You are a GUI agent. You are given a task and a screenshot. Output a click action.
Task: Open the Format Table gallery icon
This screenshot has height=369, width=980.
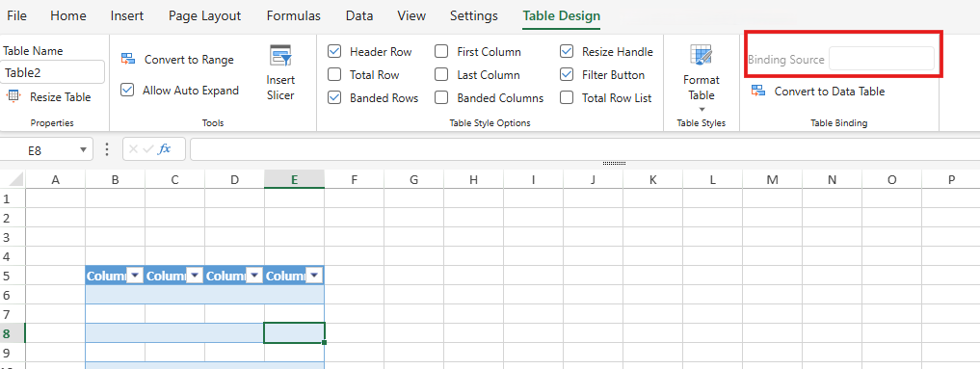point(702,56)
